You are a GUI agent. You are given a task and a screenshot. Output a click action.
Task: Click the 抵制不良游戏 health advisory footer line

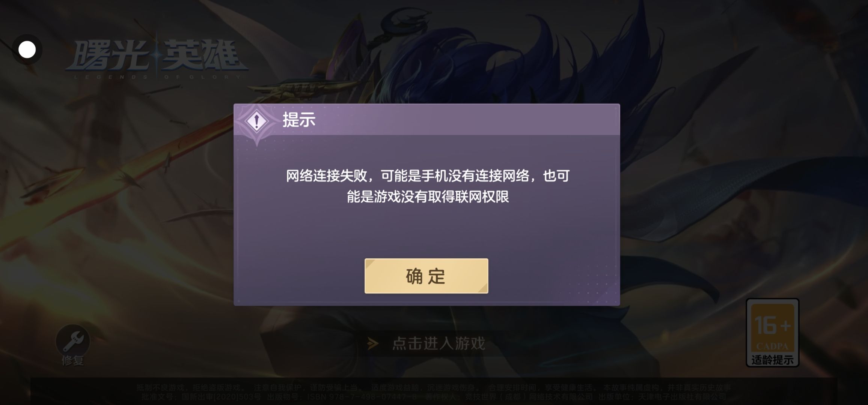434,387
